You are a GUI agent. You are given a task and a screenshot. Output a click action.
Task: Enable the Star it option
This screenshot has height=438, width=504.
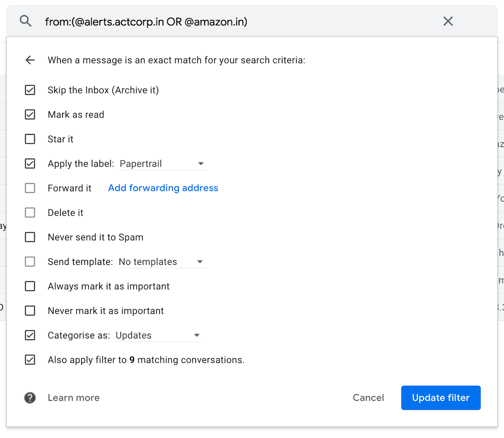[30, 139]
